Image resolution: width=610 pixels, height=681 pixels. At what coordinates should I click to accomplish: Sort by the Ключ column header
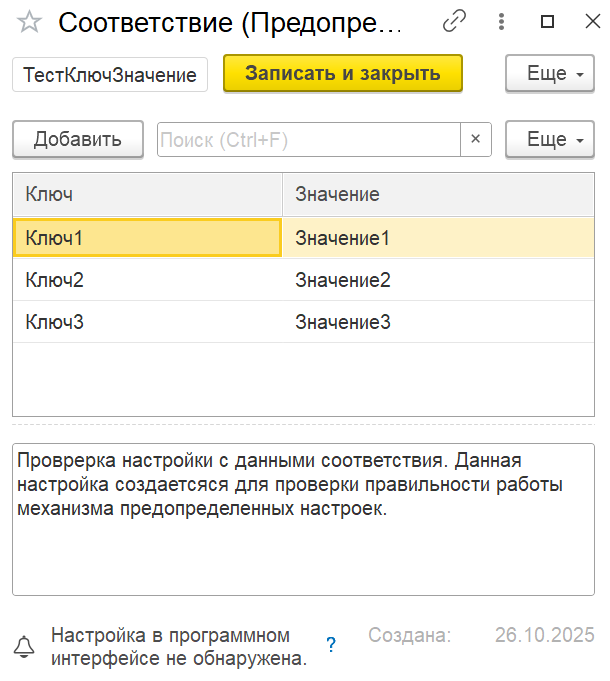click(x=147, y=194)
